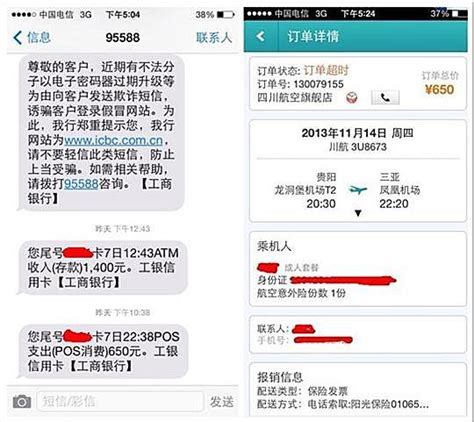Viewport: 474px width, 422px height.
Task: Tap the ¥650 order total price
Action: pos(440,89)
